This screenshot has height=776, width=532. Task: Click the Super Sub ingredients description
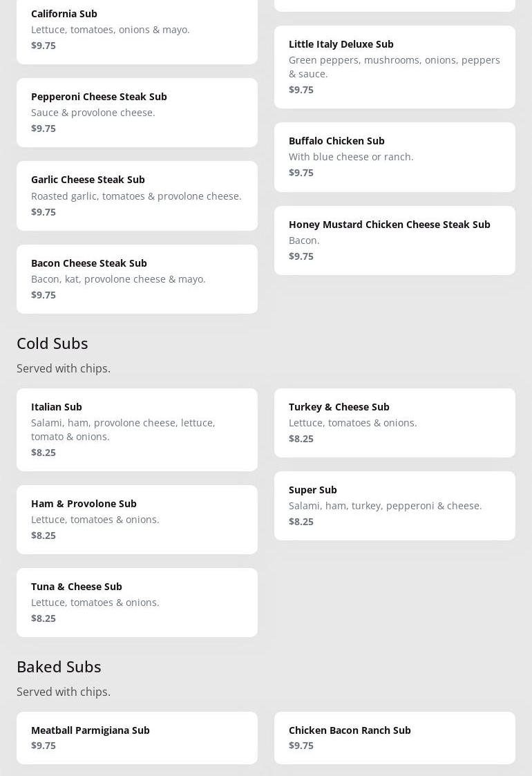click(385, 506)
